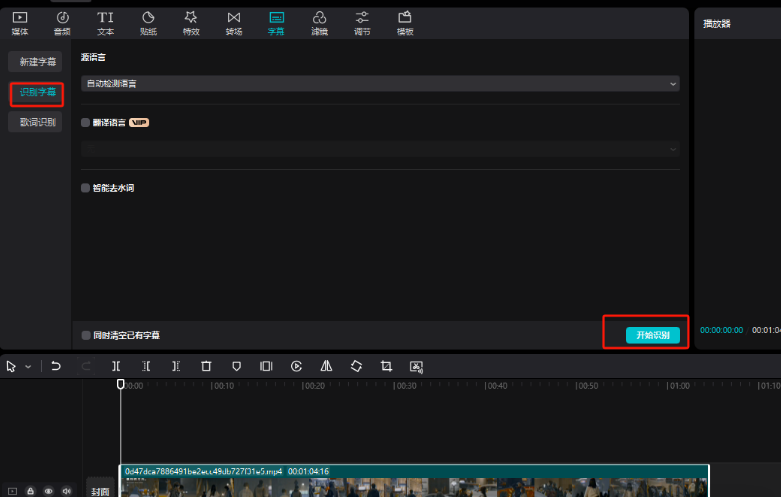Open the translation language dropdown
This screenshot has width=781, height=497.
[x=379, y=149]
